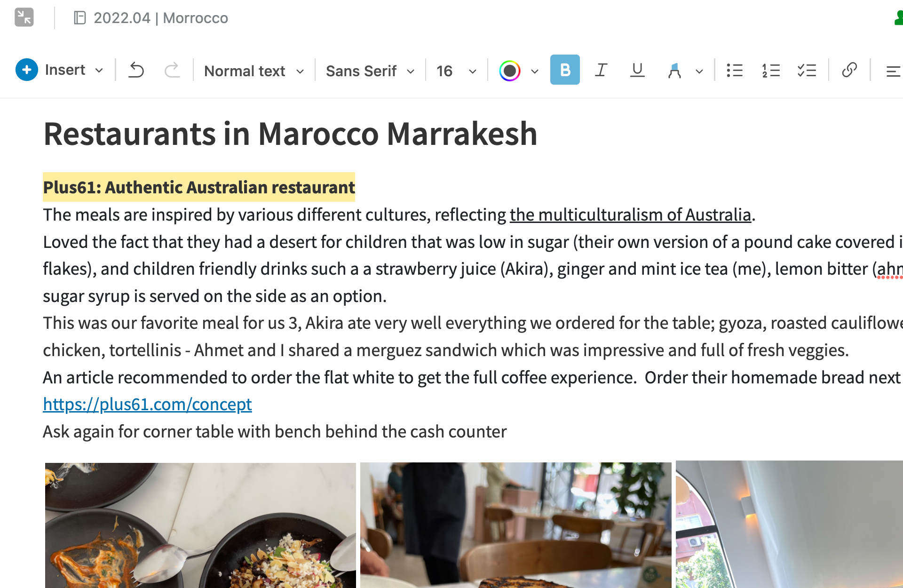
Task: Click the cafe interior photo thumbnail
Action: (515, 524)
